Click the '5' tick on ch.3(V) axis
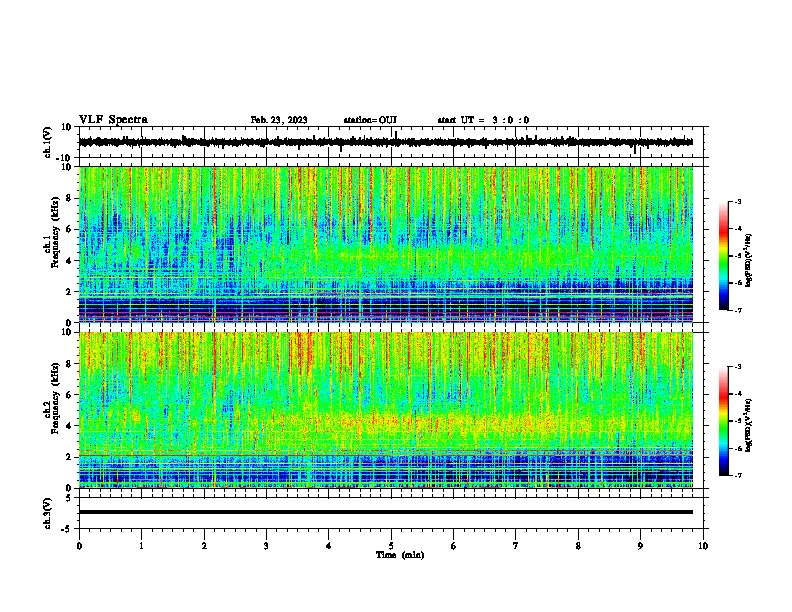This screenshot has width=792, height=612. click(x=69, y=498)
